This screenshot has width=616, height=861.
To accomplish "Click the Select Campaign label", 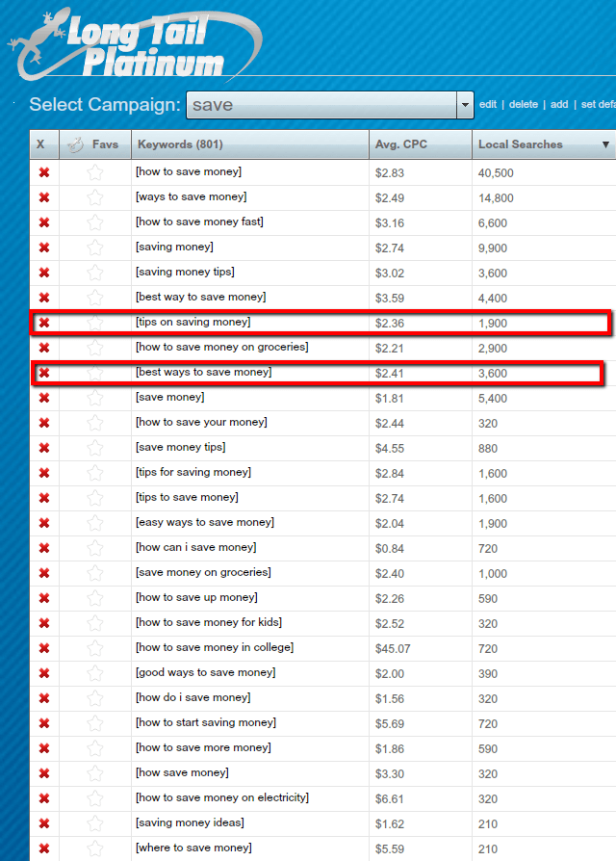I will 105,104.
